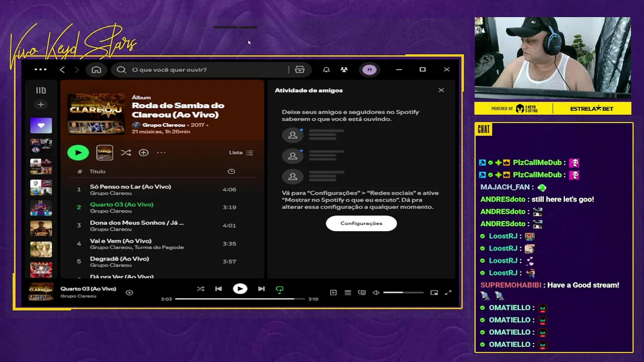Open the 'Dançada' playlist thumbnail in sidebar
The height and width of the screenshot is (362, 644).
(41, 270)
